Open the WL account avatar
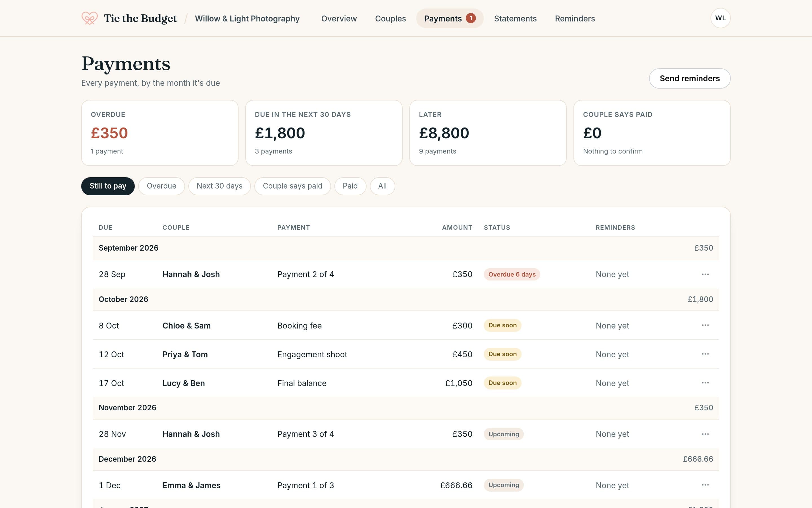 point(720,18)
